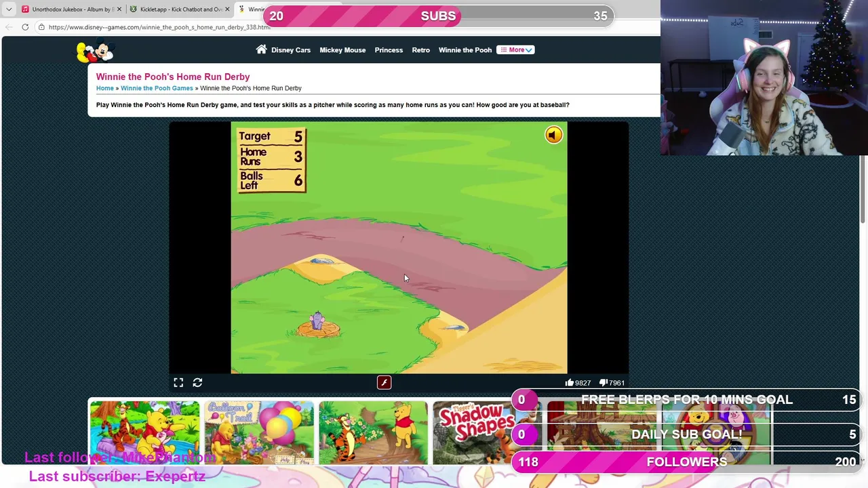Screen dimensions: 868x488
Task: Follow the Winnie the Pooh Games breadcrumb
Action: click(157, 88)
